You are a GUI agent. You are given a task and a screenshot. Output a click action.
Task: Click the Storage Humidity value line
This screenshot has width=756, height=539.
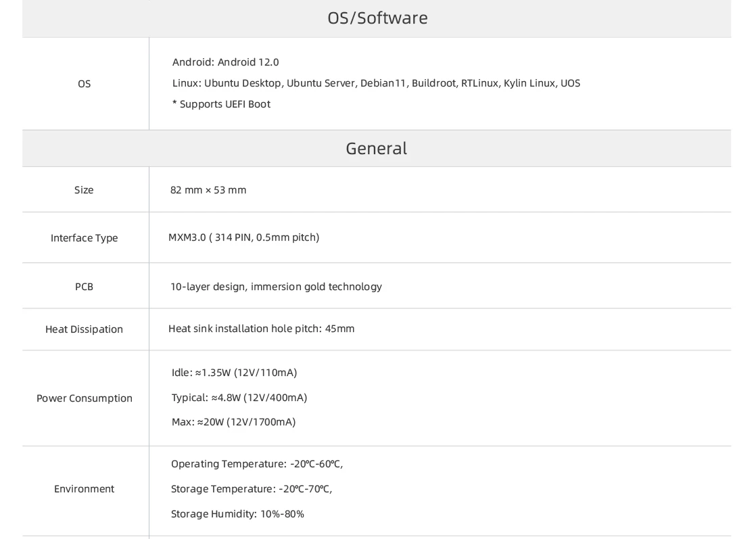pyautogui.click(x=237, y=514)
